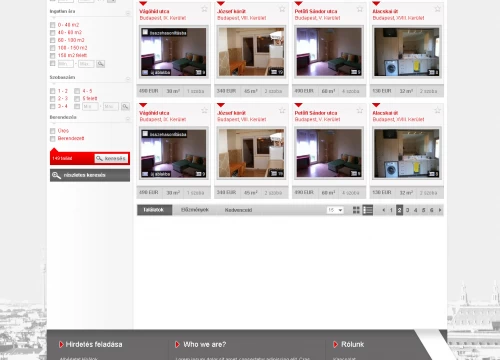Switch results to list view
This screenshot has width=500, height=360.
[x=368, y=210]
